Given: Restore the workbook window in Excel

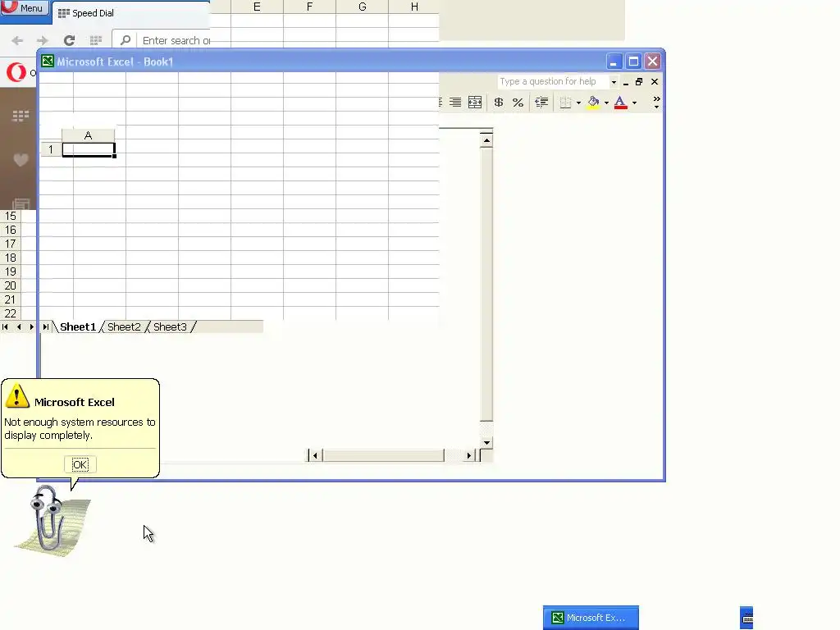Looking at the screenshot, I should click(x=639, y=82).
